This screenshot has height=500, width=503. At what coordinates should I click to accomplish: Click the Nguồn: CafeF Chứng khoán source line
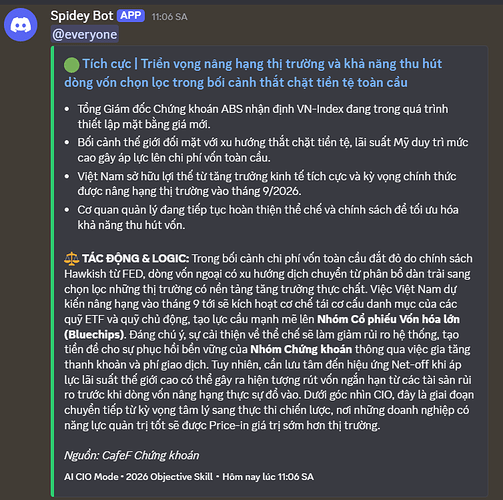point(132,455)
